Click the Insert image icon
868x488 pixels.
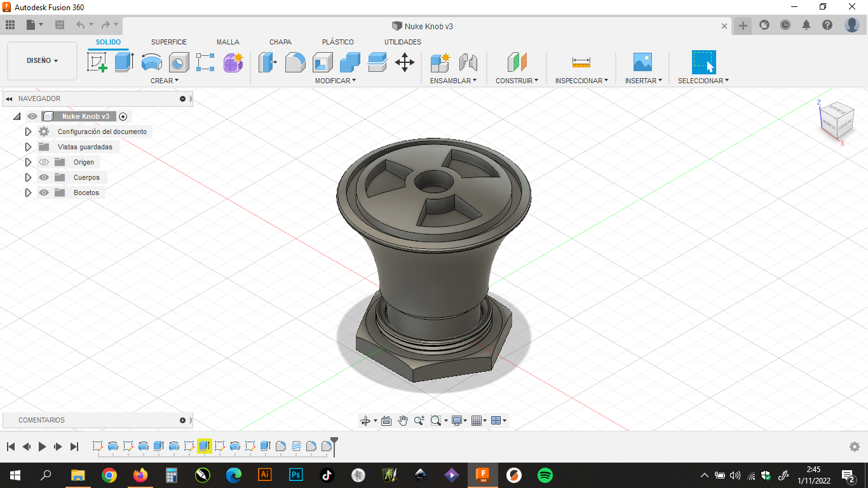click(643, 62)
